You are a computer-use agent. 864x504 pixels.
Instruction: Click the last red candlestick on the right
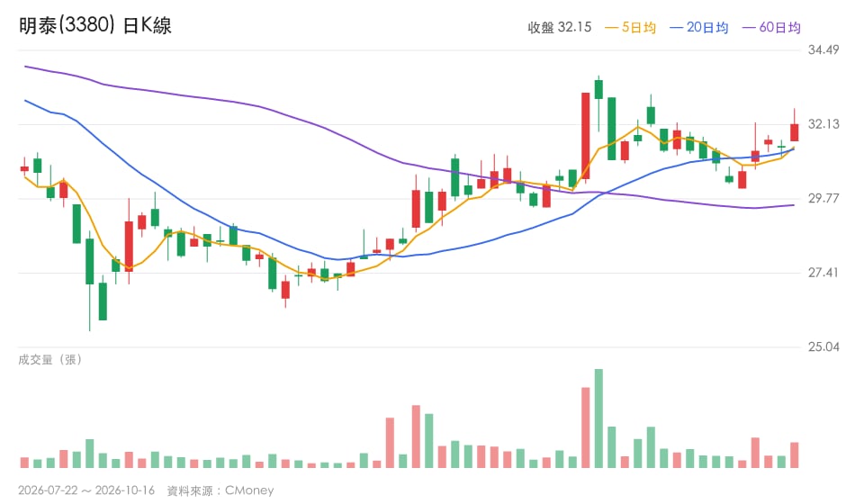click(794, 132)
